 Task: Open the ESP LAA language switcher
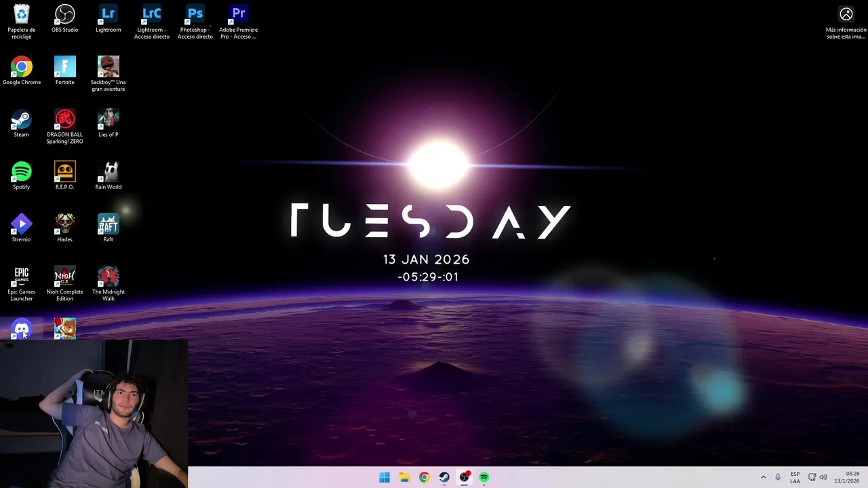(x=795, y=477)
